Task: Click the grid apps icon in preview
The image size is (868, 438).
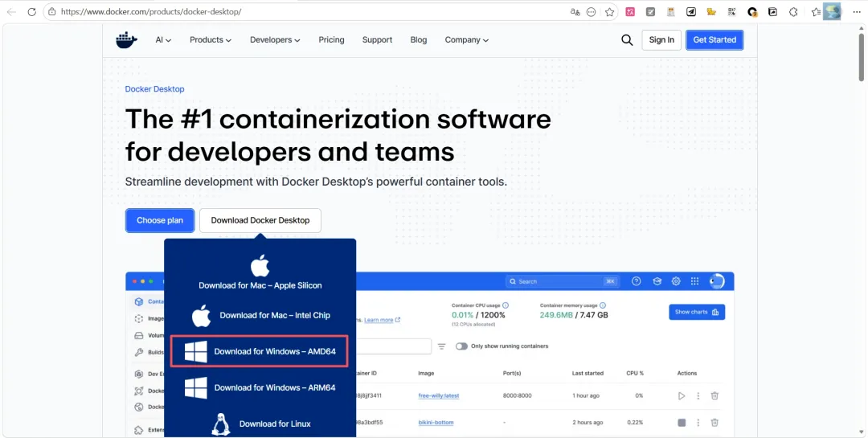Action: point(694,281)
